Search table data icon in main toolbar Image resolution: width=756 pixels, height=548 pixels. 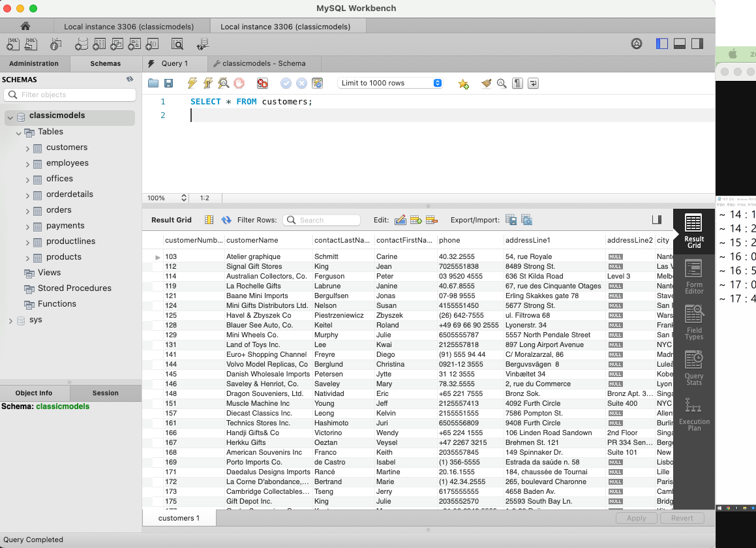[177, 44]
